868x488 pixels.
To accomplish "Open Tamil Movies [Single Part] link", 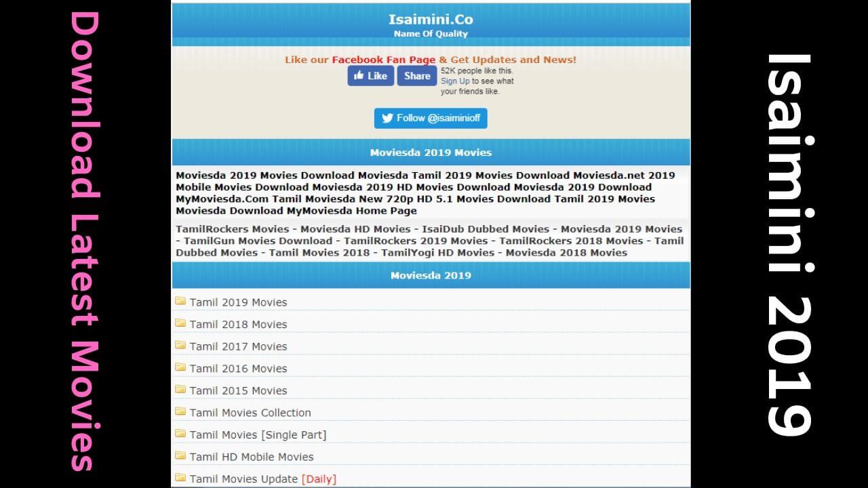I will pyautogui.click(x=258, y=434).
